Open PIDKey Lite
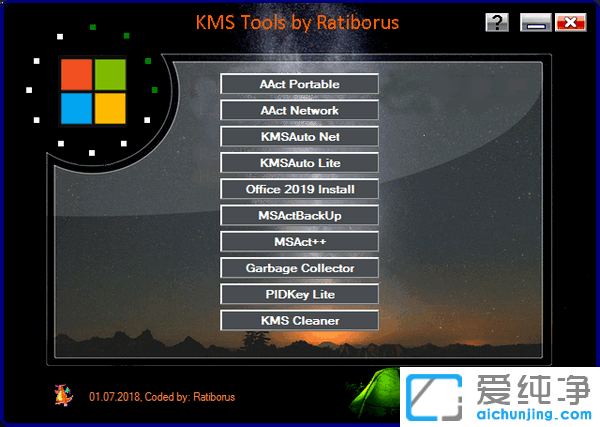 [299, 294]
